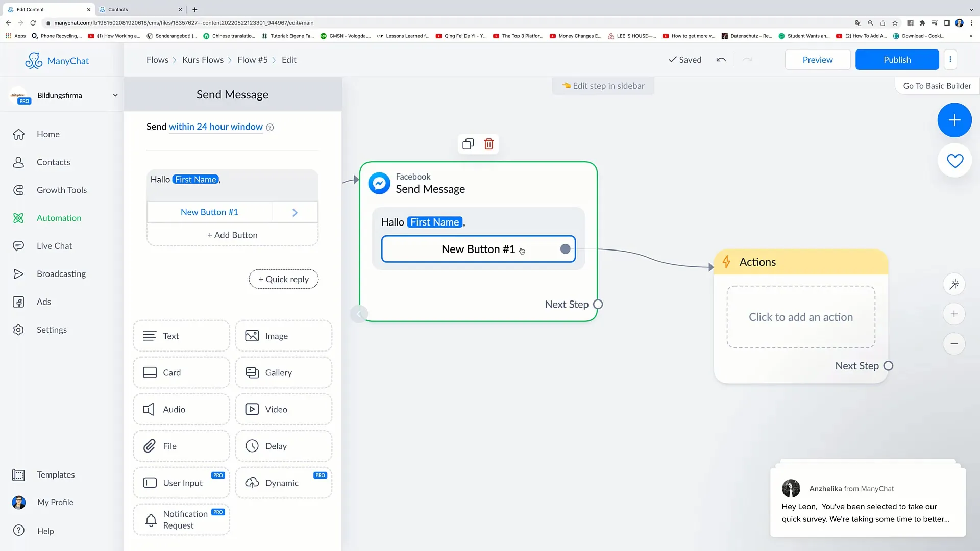Click the Preview button
Image resolution: width=980 pixels, height=551 pixels.
tap(817, 59)
